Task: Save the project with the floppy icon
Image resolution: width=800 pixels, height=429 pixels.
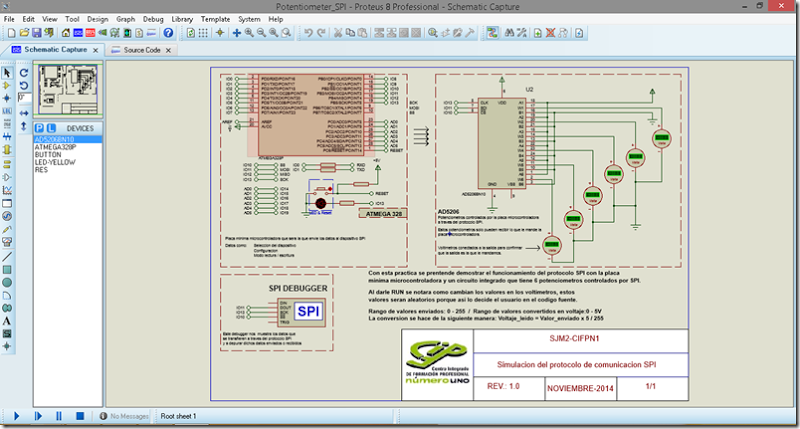Action: pos(36,33)
